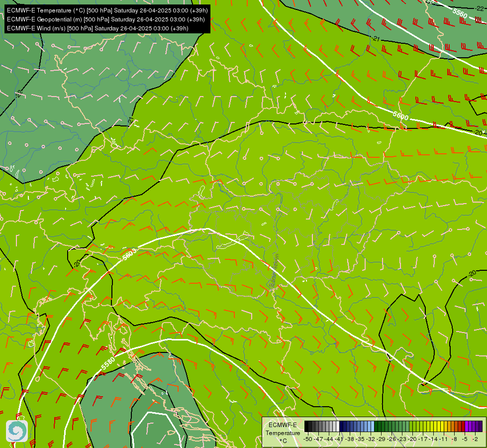Click the -29 legend tick label
This screenshot has width=487, height=448.
click(x=381, y=439)
